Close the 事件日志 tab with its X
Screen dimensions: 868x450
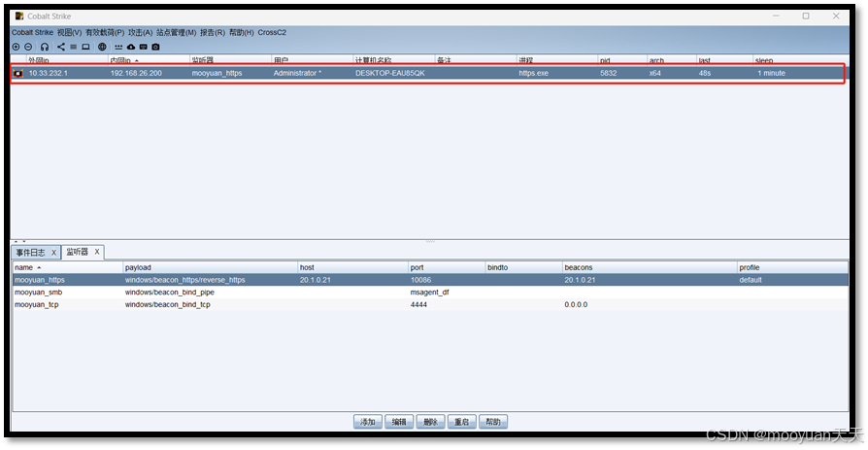pos(53,252)
